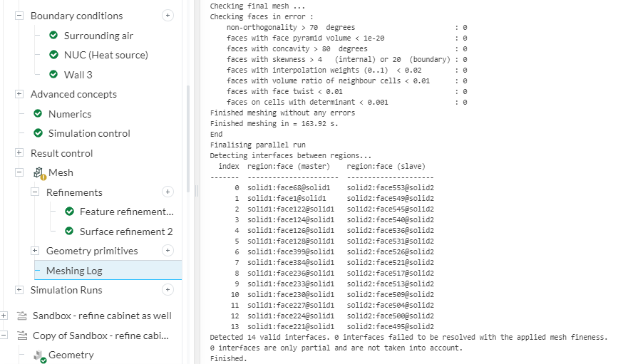The width and height of the screenshot is (618, 364).
Task: Click the tree panel vertical scrollbar
Action: click(x=188, y=135)
